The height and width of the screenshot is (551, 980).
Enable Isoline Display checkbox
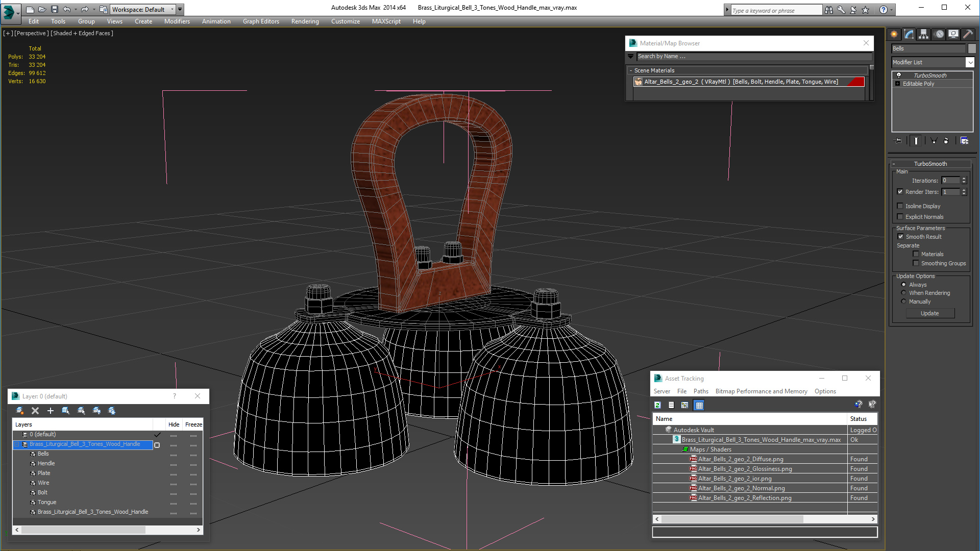900,206
